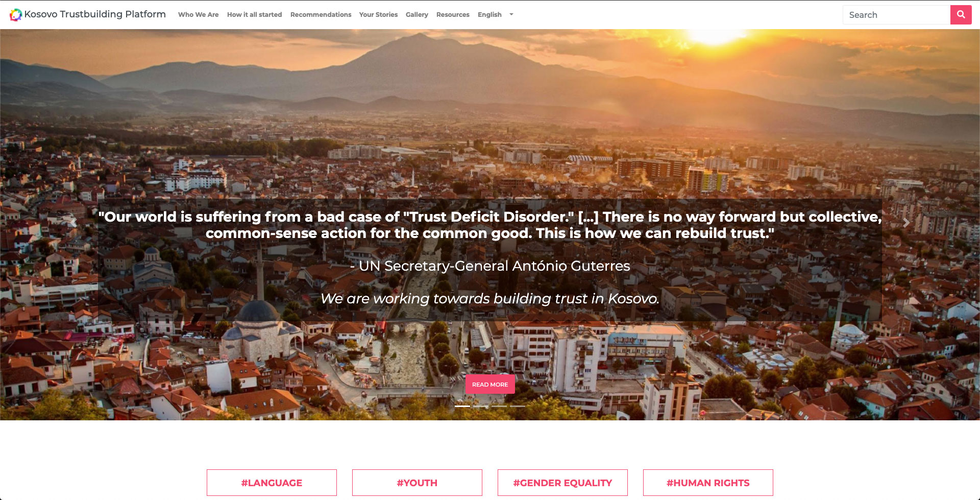Open the English language selector
980x500 pixels.
click(489, 15)
